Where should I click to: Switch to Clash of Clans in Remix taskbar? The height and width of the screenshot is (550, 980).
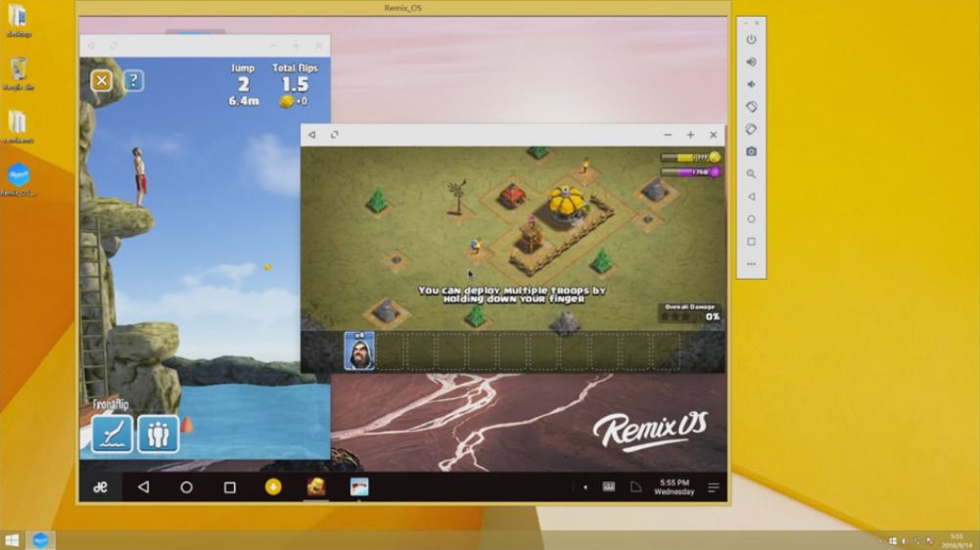click(x=316, y=486)
